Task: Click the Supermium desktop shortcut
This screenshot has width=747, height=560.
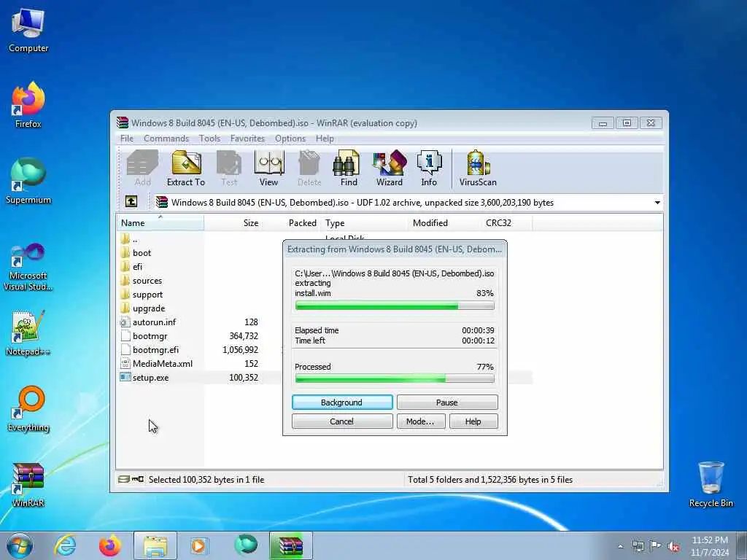Action: [x=28, y=181]
